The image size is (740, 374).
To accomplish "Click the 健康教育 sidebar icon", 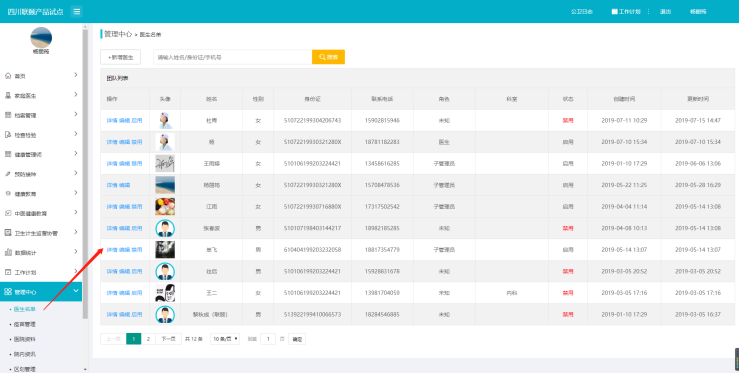I will pos(8,194).
